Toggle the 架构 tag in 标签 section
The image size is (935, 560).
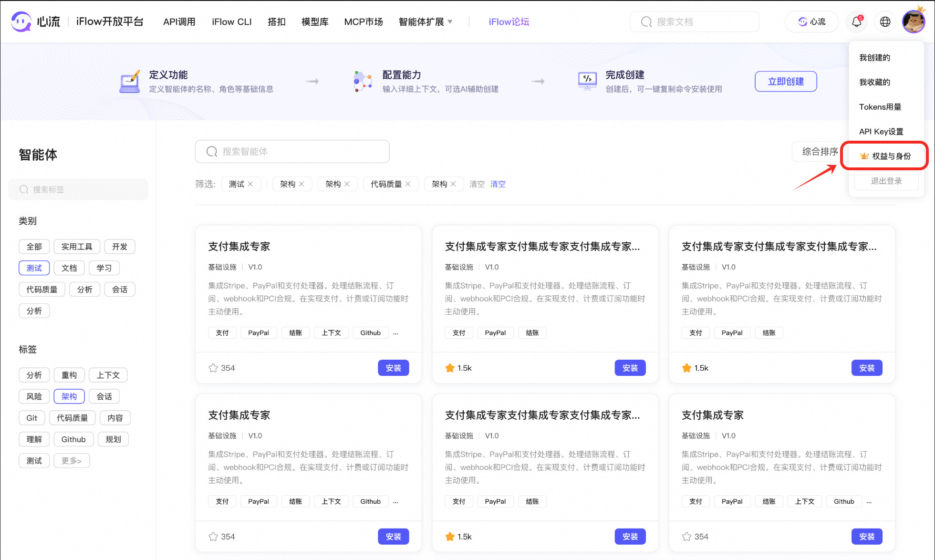(69, 396)
